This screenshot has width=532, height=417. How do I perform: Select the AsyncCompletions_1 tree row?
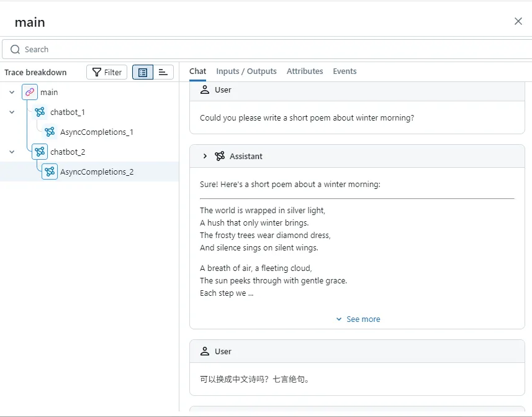pos(89,132)
